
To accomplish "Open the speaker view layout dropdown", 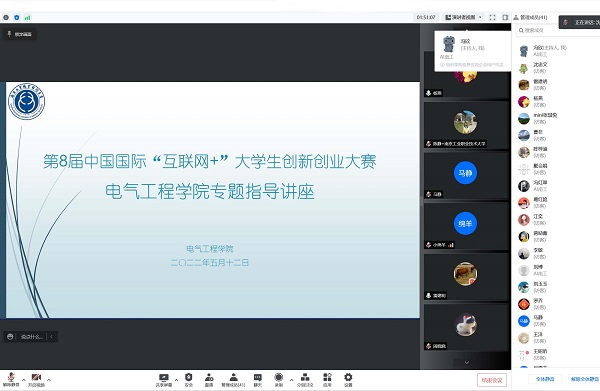I will (463, 17).
